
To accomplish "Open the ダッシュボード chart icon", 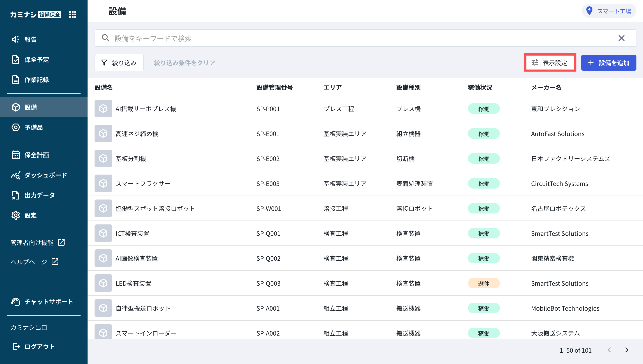I will coord(16,175).
